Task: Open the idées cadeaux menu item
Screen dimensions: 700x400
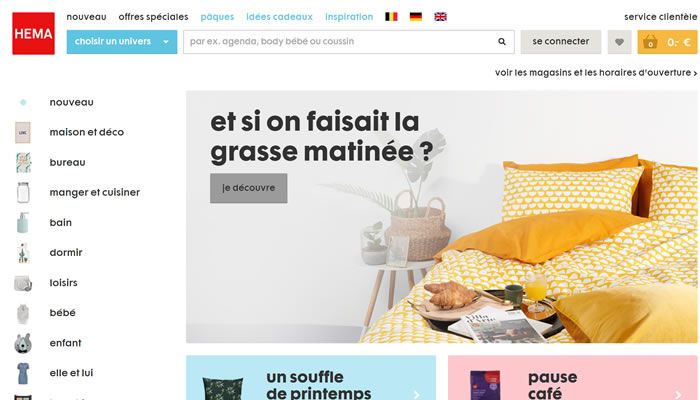Action: 279,17
